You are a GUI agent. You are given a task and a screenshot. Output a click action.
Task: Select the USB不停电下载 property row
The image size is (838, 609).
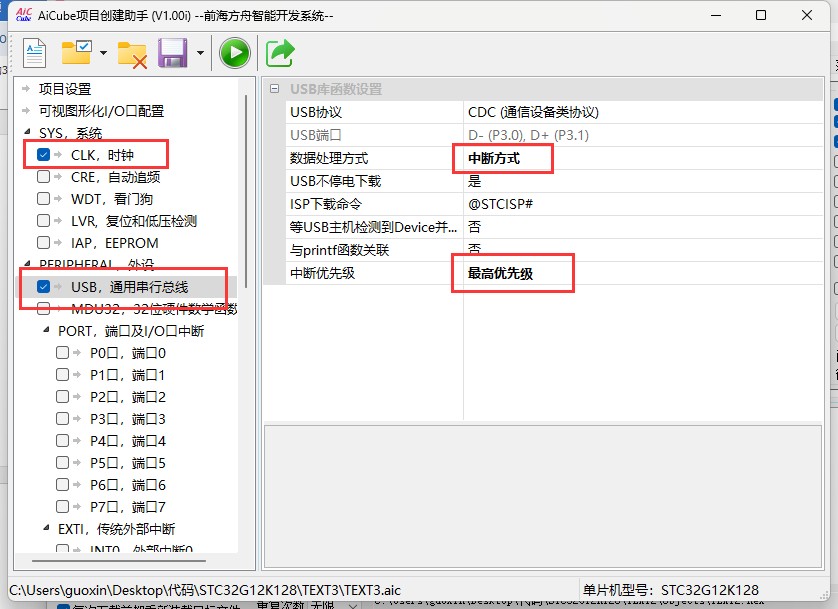tap(555, 181)
